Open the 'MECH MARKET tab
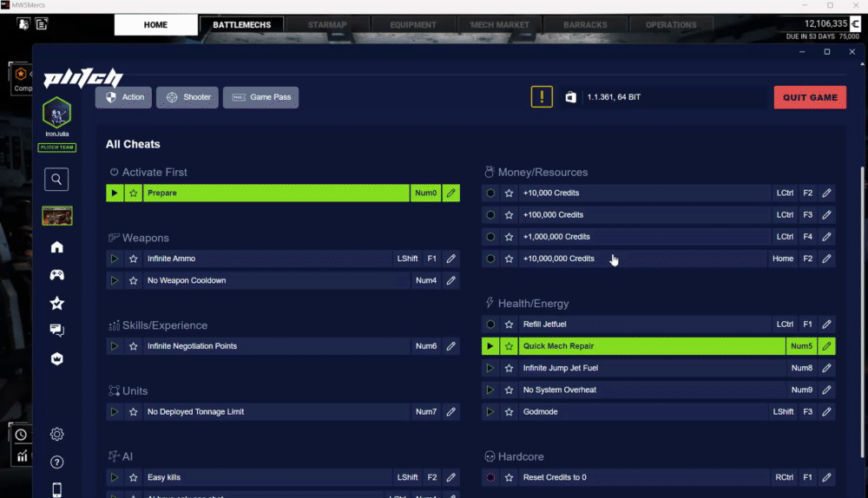The width and height of the screenshot is (868, 498). pos(499,25)
